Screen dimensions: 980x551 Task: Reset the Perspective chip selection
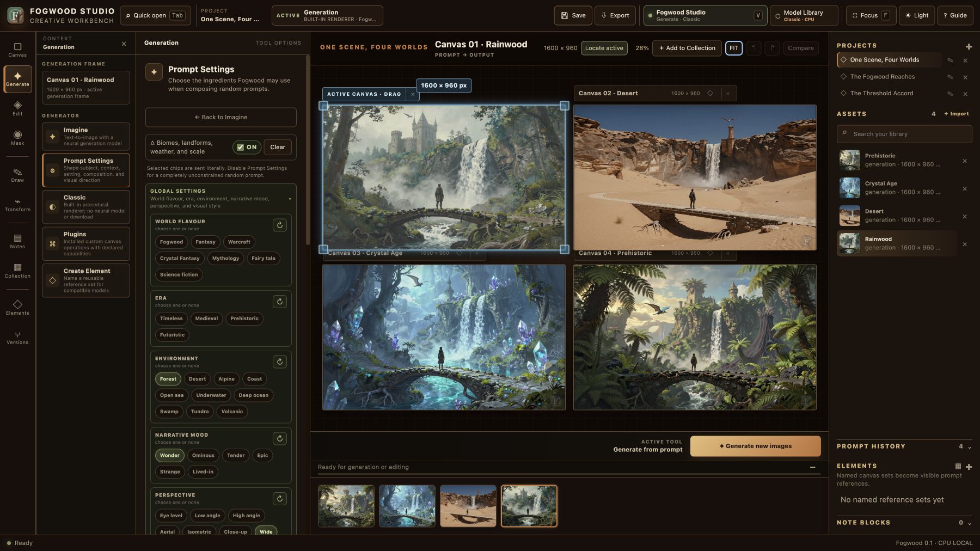click(x=280, y=499)
